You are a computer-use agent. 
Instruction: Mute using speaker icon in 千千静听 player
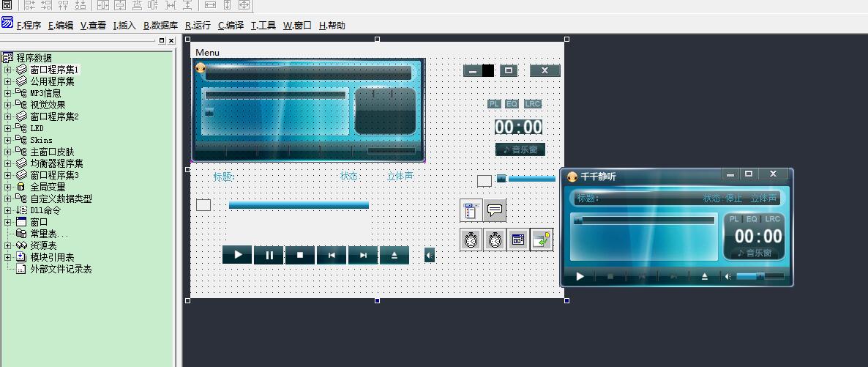(727, 276)
